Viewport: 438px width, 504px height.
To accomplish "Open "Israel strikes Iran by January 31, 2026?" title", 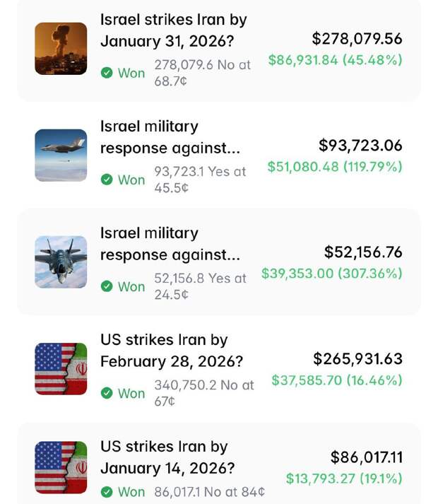I will coord(174,30).
